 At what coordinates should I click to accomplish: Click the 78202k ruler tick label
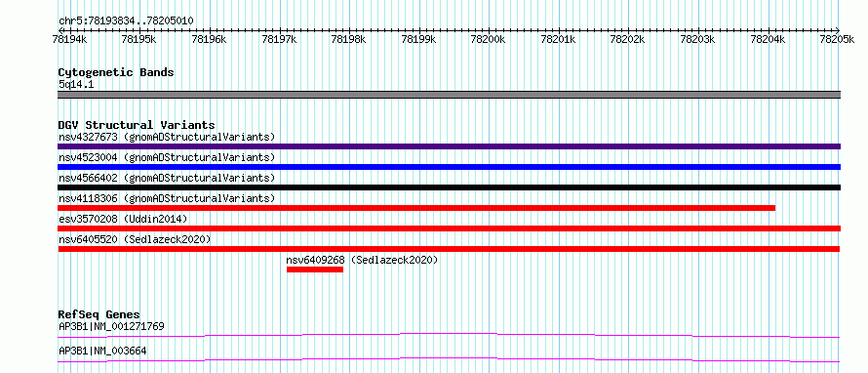[627, 39]
